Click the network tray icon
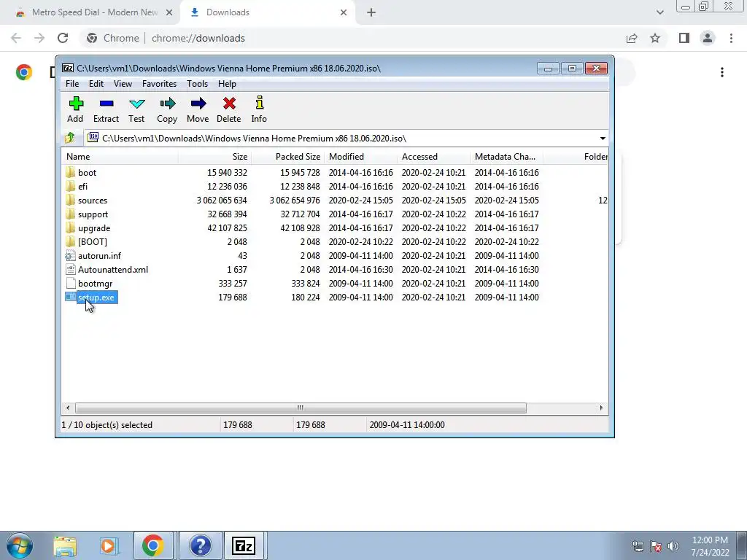This screenshot has height=560, width=747. pyautogui.click(x=638, y=546)
